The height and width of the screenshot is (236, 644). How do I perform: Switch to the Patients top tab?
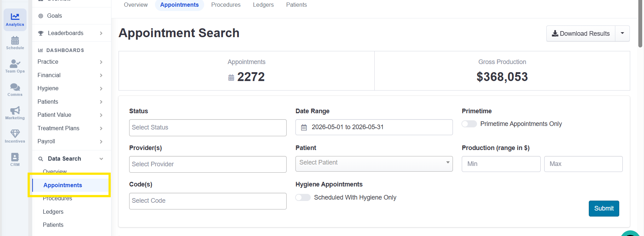click(297, 5)
